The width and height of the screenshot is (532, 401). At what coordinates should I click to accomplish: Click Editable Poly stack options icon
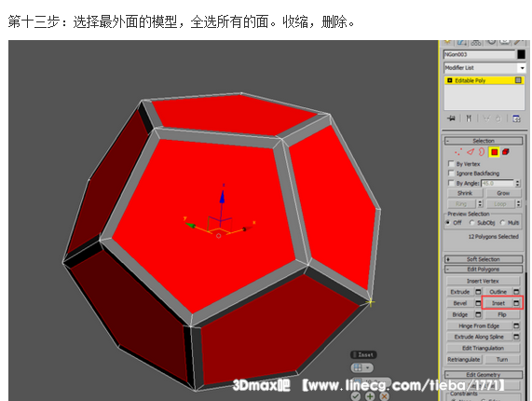pyautogui.click(x=518, y=80)
